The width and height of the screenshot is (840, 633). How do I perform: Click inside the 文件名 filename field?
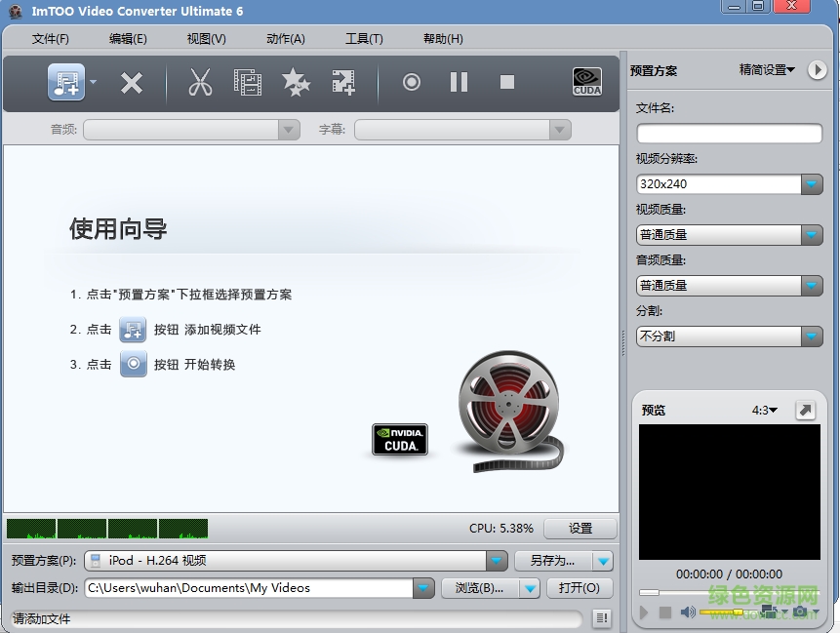(x=728, y=134)
